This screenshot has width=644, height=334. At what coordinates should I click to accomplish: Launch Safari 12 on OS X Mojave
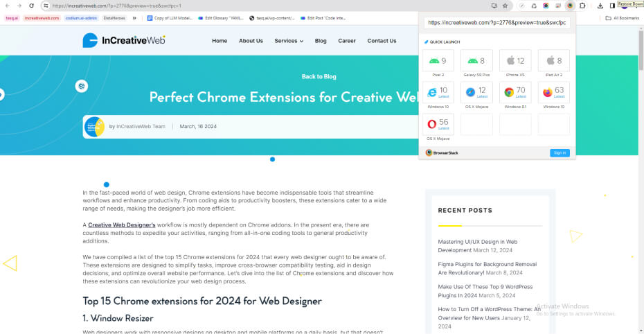[x=476, y=93]
